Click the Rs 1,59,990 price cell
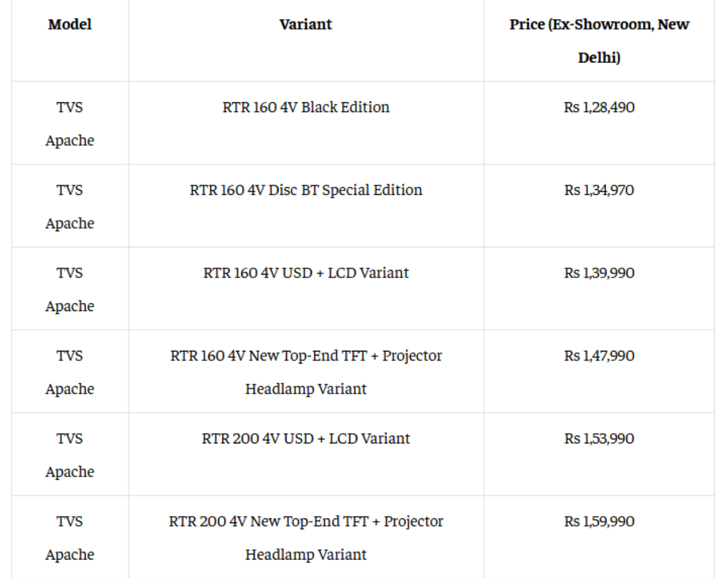 click(599, 521)
